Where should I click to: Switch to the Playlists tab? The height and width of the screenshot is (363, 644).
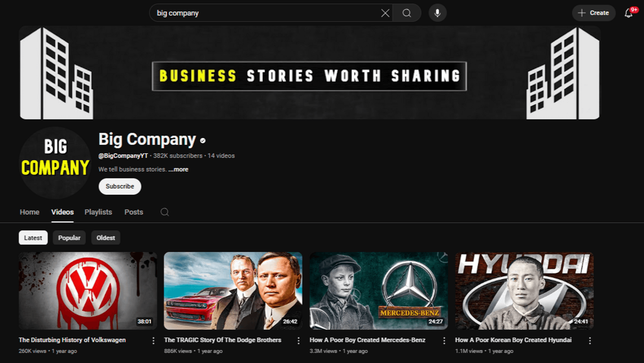tap(98, 212)
